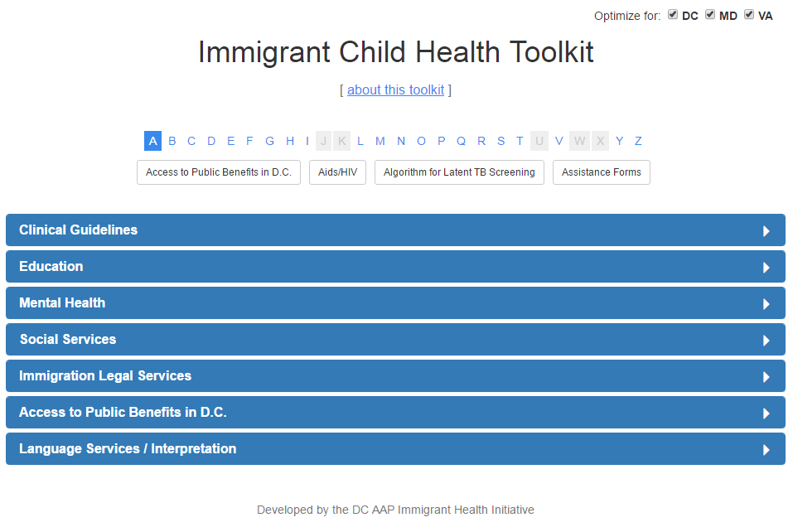The height and width of the screenshot is (532, 793).
Task: Open the Aids/HIV topic button
Action: 337,172
